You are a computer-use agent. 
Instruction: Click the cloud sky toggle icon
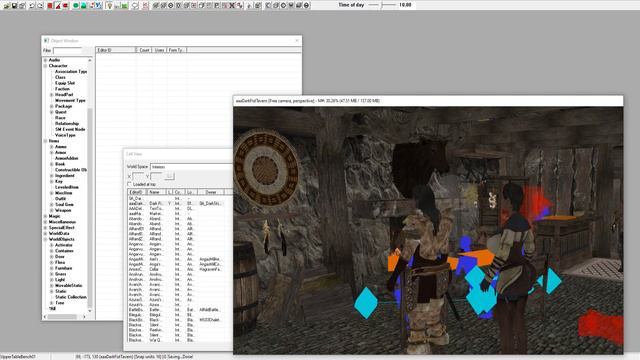pyautogui.click(x=135, y=5)
